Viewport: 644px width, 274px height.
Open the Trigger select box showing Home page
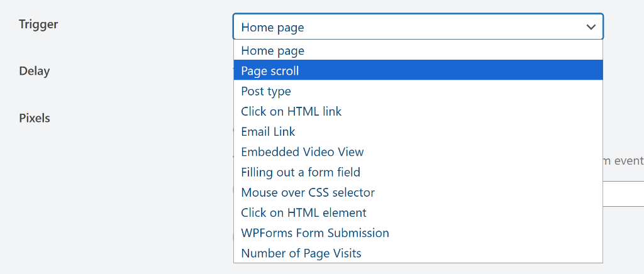pos(409,27)
